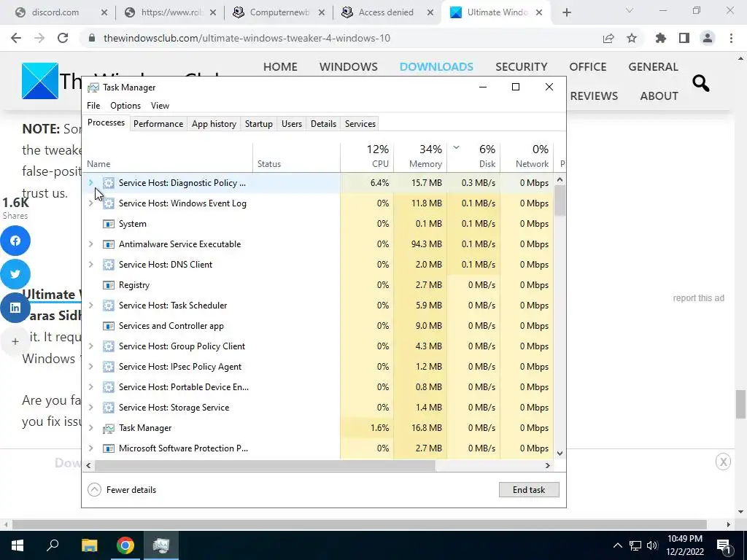The width and height of the screenshot is (747, 560).
Task: Click Service Host: Portable Device gear icon
Action: coord(109,387)
